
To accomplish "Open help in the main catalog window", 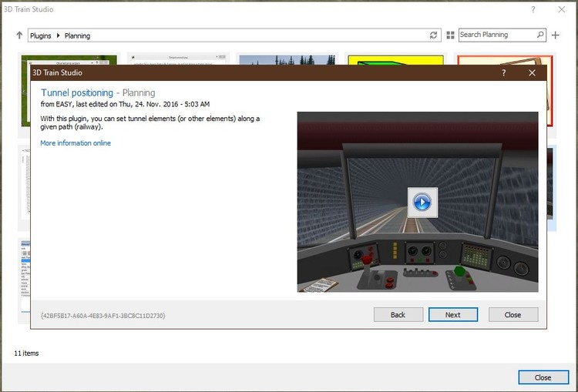I will click(x=533, y=9).
